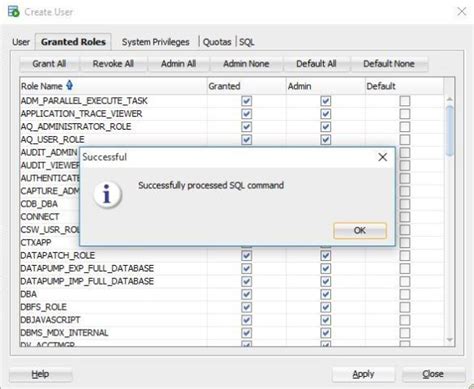Click the Apply button
Image resolution: width=474 pixels, height=389 pixels.
coord(363,374)
